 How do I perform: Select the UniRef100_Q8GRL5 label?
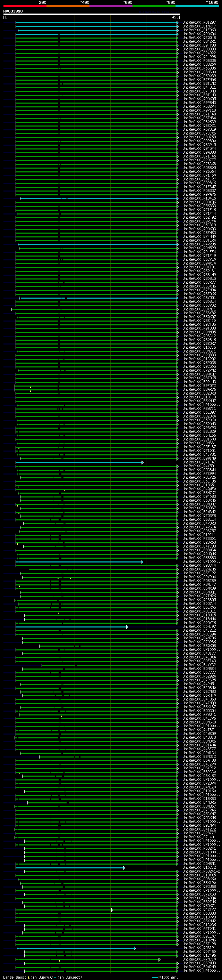point(199,145)
